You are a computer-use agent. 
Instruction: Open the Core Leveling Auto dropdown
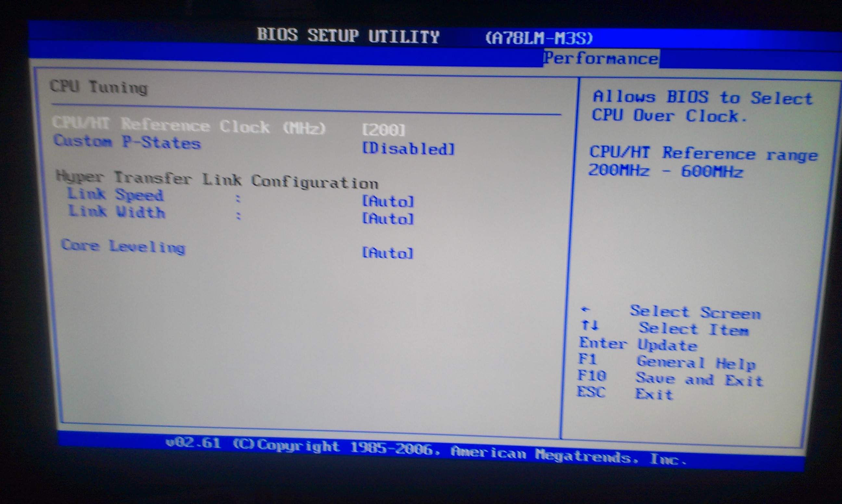(388, 253)
